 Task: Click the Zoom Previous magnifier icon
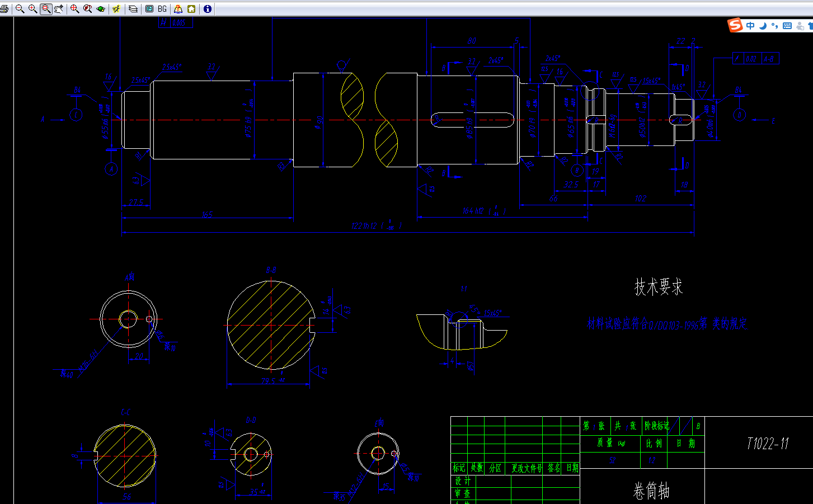click(x=87, y=9)
